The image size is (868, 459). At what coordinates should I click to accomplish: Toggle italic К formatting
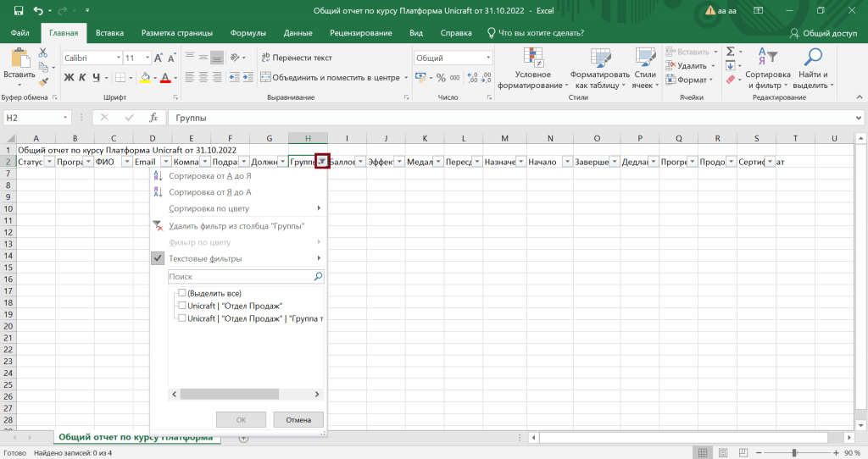point(82,77)
